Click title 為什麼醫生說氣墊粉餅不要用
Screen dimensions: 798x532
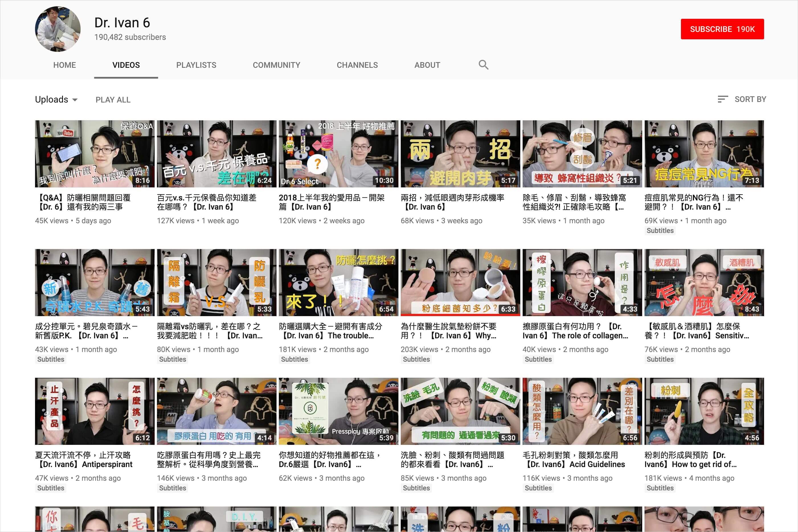point(449,331)
